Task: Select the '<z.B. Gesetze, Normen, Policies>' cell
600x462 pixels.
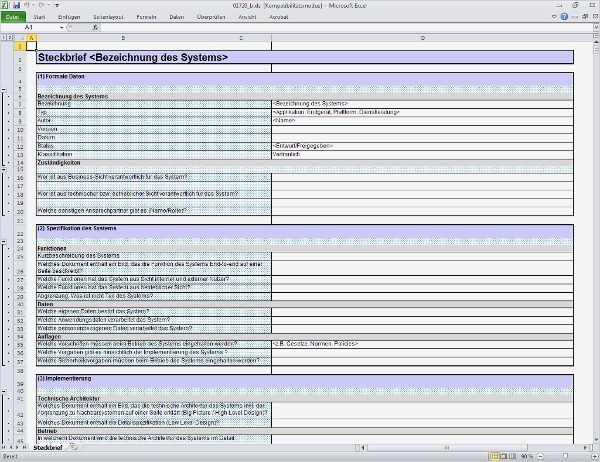Action: tap(422, 344)
